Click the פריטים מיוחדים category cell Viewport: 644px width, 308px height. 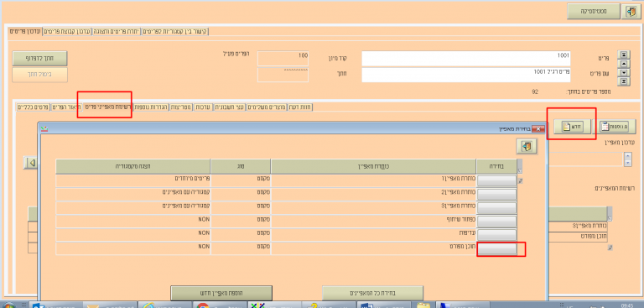[x=132, y=180]
